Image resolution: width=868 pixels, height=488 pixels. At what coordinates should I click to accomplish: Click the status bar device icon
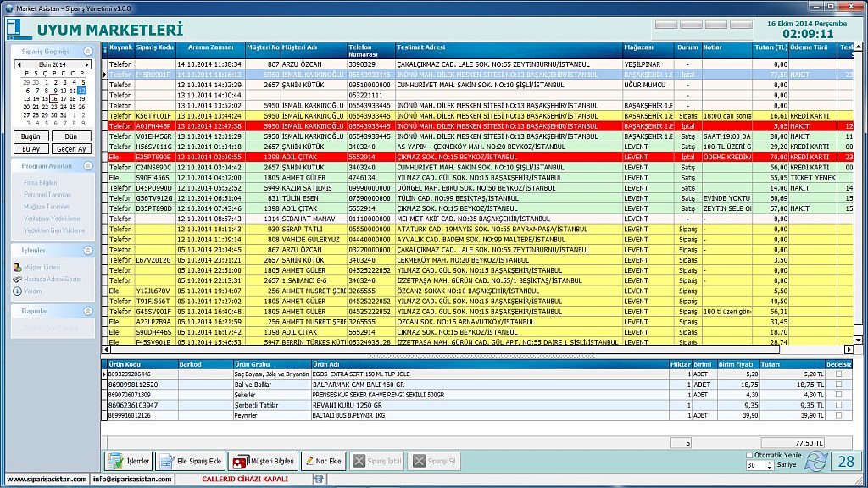coord(319,480)
